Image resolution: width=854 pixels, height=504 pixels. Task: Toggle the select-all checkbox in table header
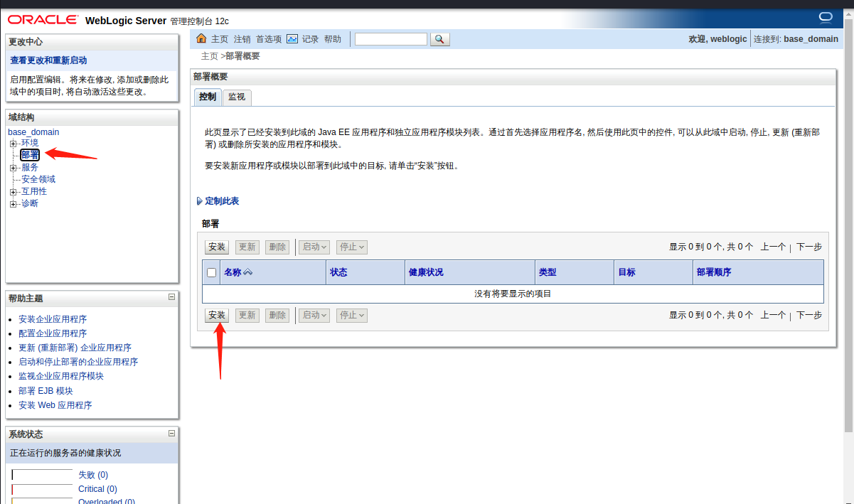pyautogui.click(x=211, y=272)
